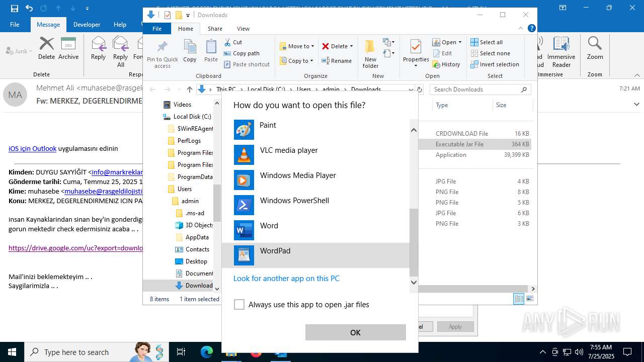644x362 pixels.
Task: Click Copy path in Explorer ribbon
Action: (242, 53)
